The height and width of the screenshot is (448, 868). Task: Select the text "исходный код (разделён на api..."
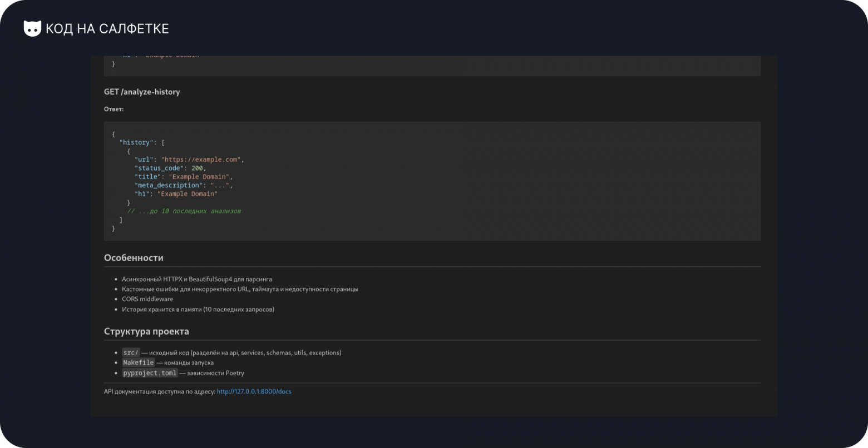(245, 352)
